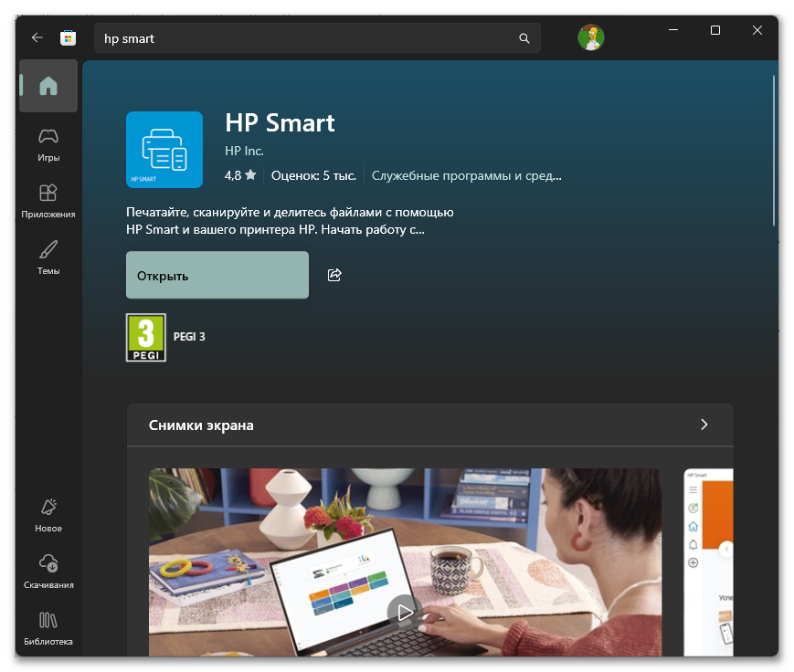Click the HP Smart app icon
The height and width of the screenshot is (672, 794).
[164, 150]
